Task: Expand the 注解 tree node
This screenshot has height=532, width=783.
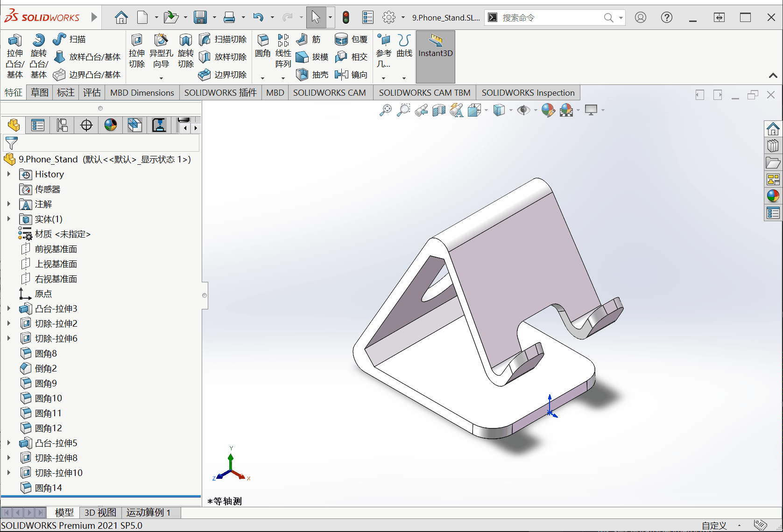Action: coord(9,204)
